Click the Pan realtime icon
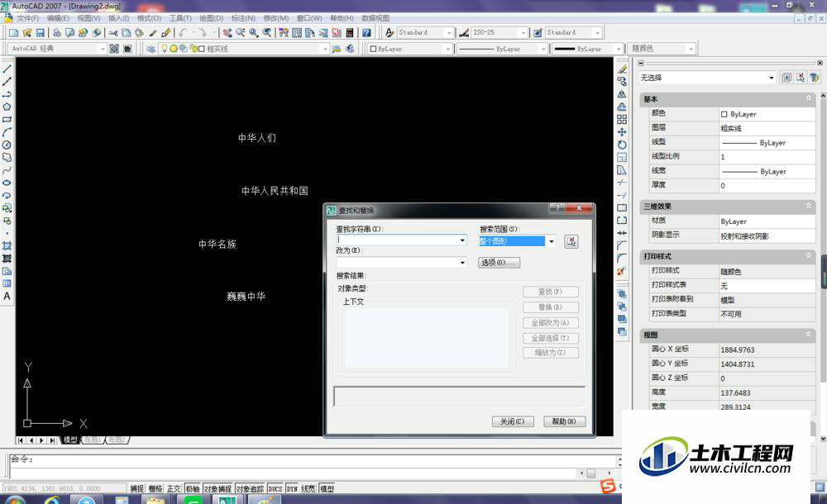 pyautogui.click(x=227, y=33)
